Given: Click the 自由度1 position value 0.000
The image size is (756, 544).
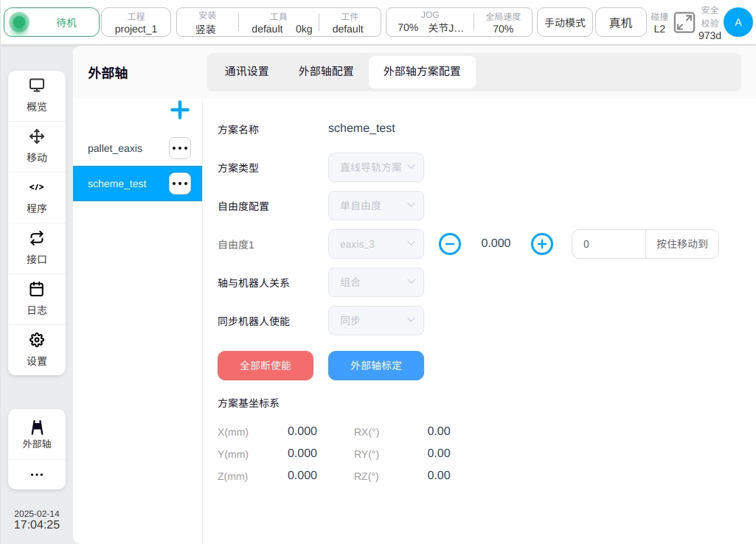Looking at the screenshot, I should [x=496, y=243].
